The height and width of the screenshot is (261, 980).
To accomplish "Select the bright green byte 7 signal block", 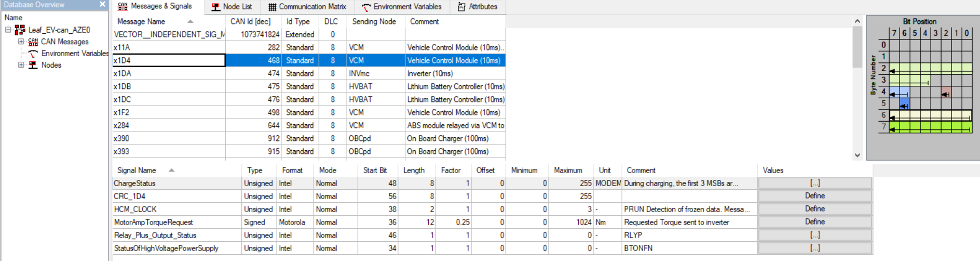I will (930, 127).
